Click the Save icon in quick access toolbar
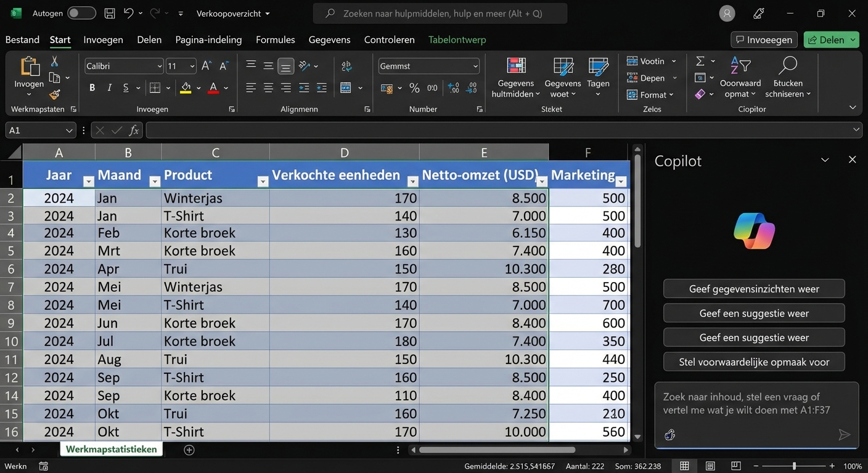The width and height of the screenshot is (868, 473). 109,13
